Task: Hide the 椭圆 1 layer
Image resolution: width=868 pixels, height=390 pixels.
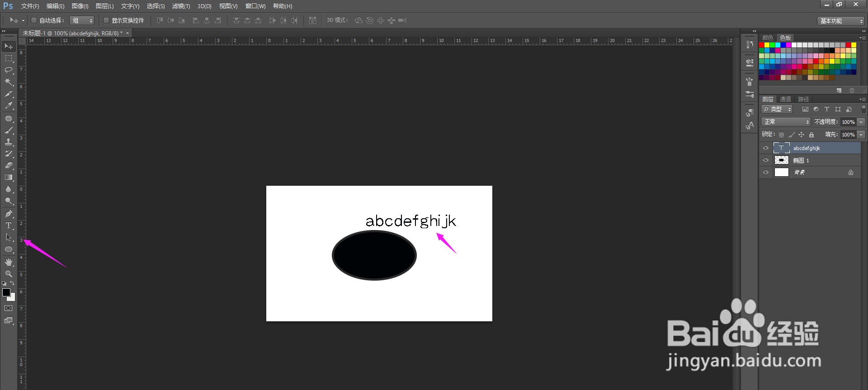Action: pyautogui.click(x=766, y=160)
